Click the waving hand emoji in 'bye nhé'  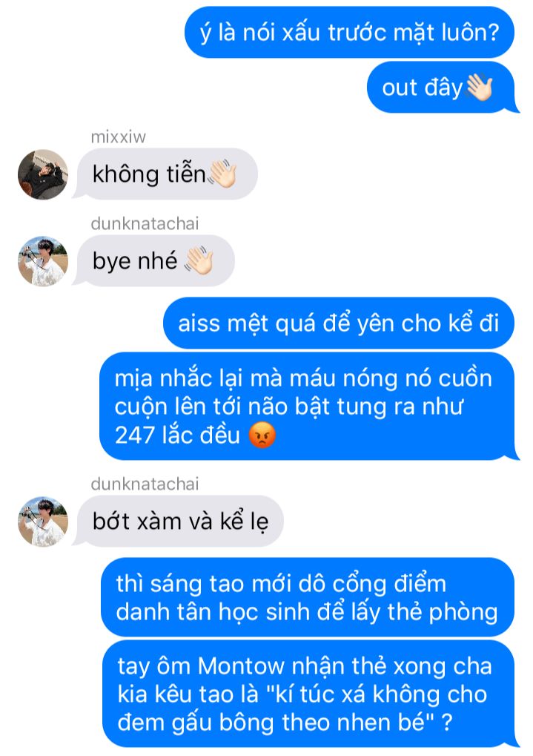click(199, 261)
